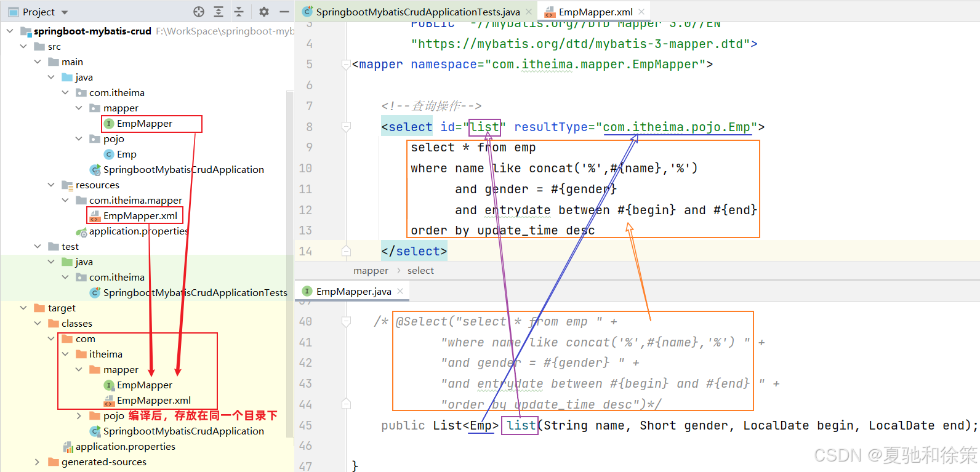Select application.properties under target classes
Viewport: 980px width, 472px height.
pos(125,446)
